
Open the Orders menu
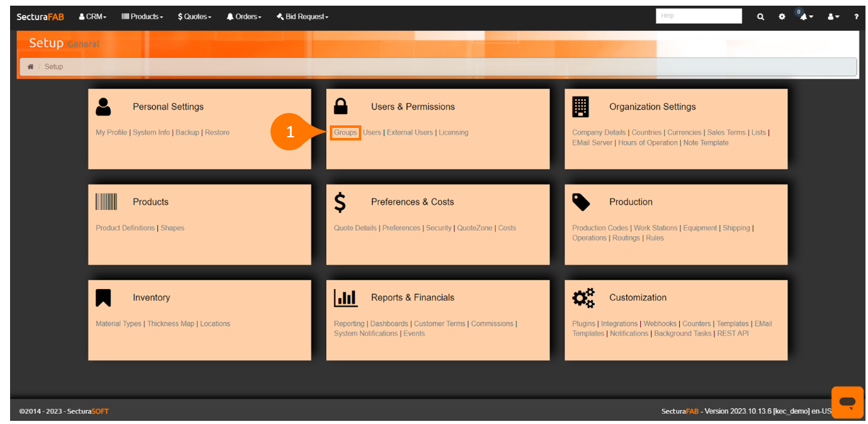tap(244, 17)
